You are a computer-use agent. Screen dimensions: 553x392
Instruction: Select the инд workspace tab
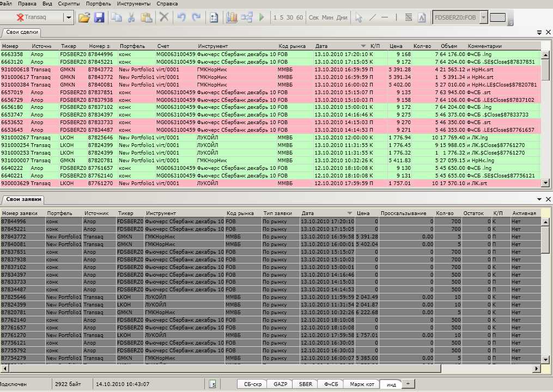point(391,384)
